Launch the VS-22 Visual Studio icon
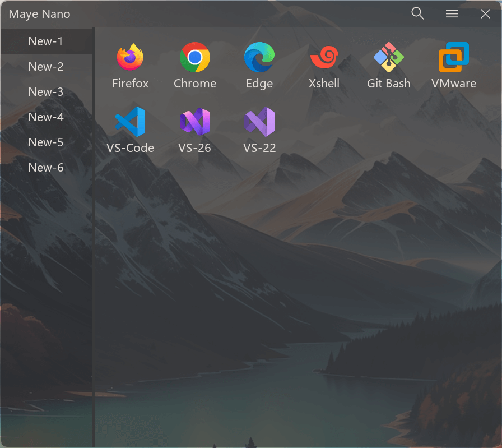 tap(259, 122)
